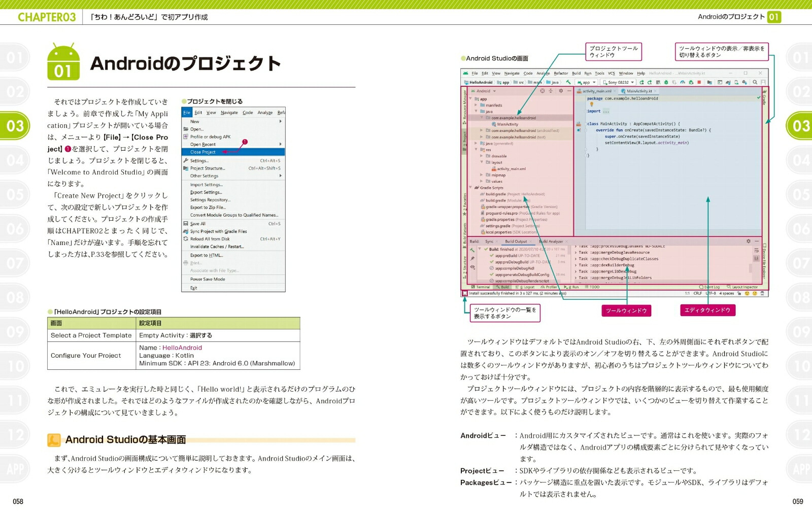The image size is (812, 518).
Task: Expand the mipmap folder node
Action: pyautogui.click(x=481, y=175)
